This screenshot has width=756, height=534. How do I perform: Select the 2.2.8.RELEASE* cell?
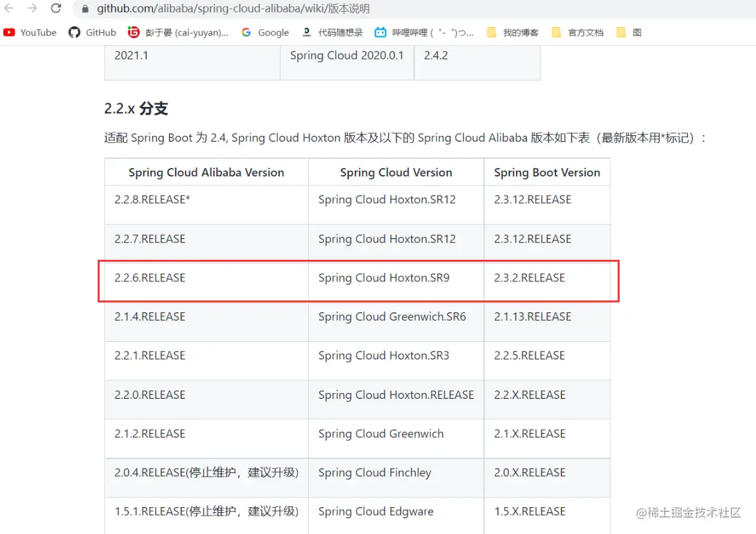[207, 205]
